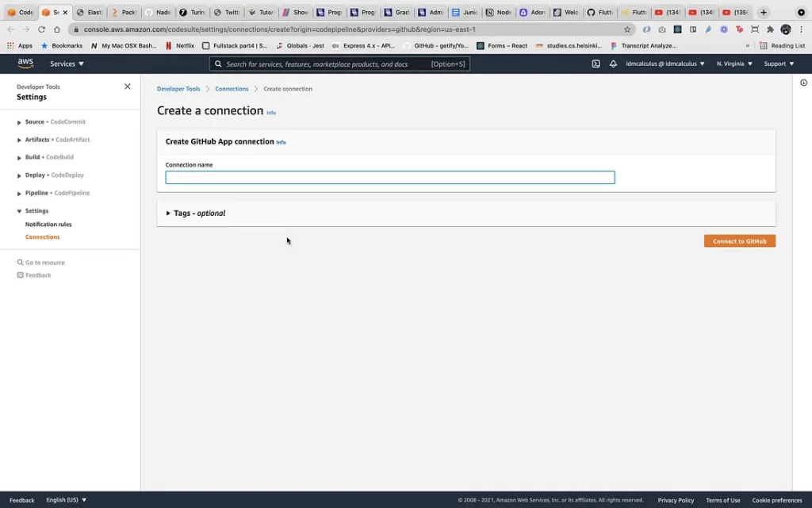Image resolution: width=812 pixels, height=508 pixels.
Task: Open the notifications bell icon
Action: coord(613,63)
